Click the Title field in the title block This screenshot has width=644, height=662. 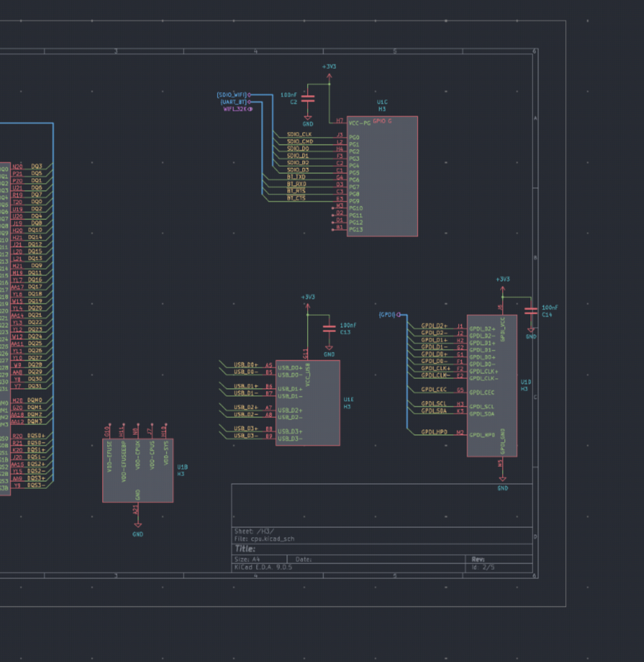point(245,548)
